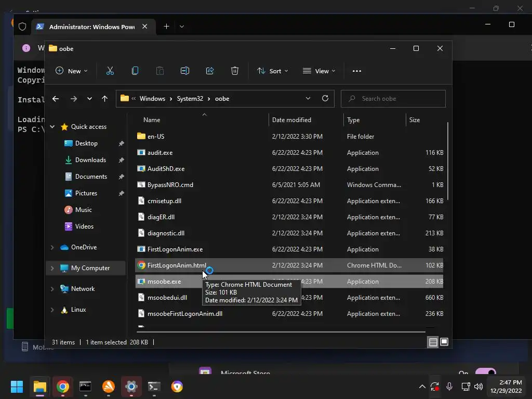This screenshot has height=399, width=532.
Task: Select FirstLogonAnim.exe file
Action: [289, 249]
